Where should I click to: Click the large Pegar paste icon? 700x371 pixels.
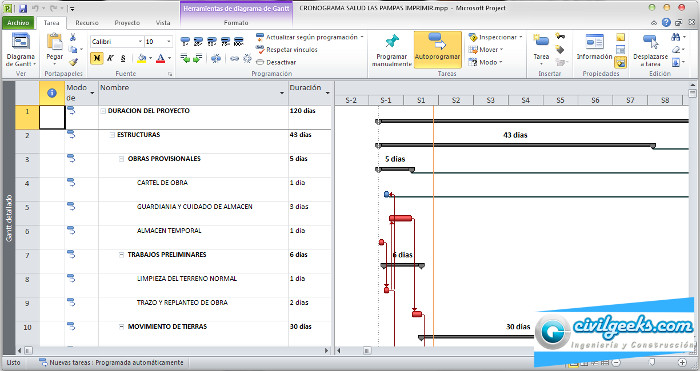pos(54,42)
